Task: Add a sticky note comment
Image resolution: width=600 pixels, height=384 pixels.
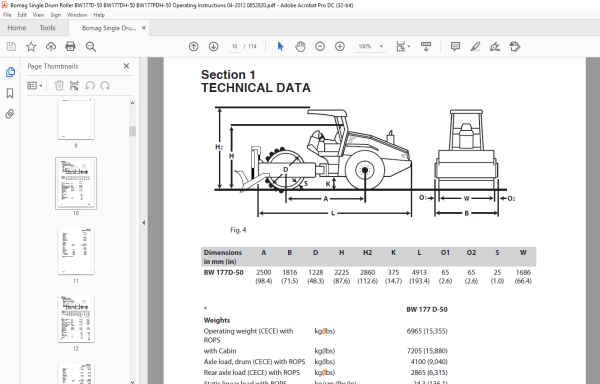Action: click(455, 47)
